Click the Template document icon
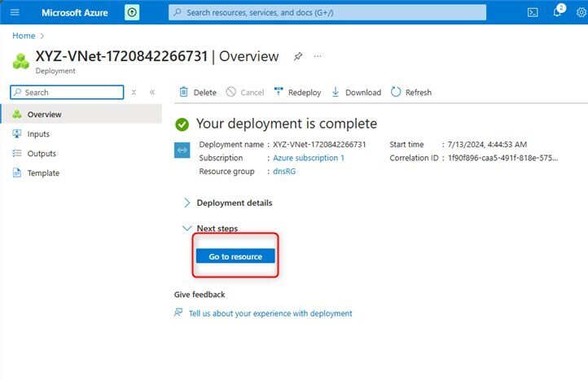Screen dimensions: 588x380 pos(17,173)
